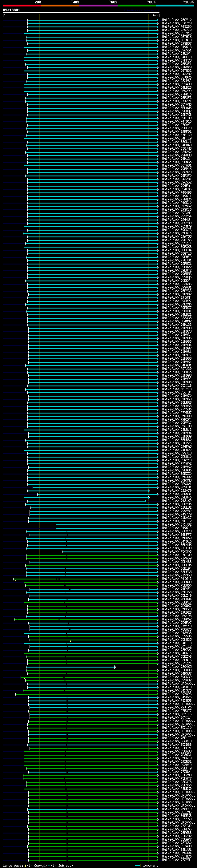Click the UniRef100_P17562 hit label

[177, 206]
